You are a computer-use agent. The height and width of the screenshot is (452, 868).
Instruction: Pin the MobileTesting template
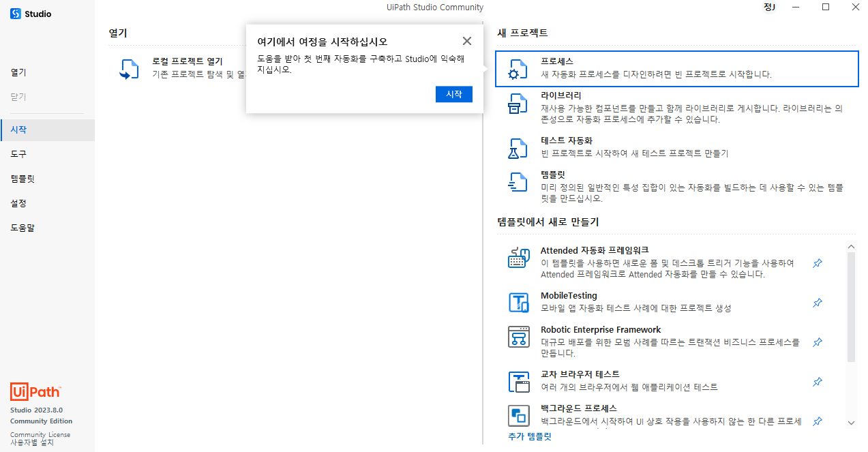[x=818, y=303]
